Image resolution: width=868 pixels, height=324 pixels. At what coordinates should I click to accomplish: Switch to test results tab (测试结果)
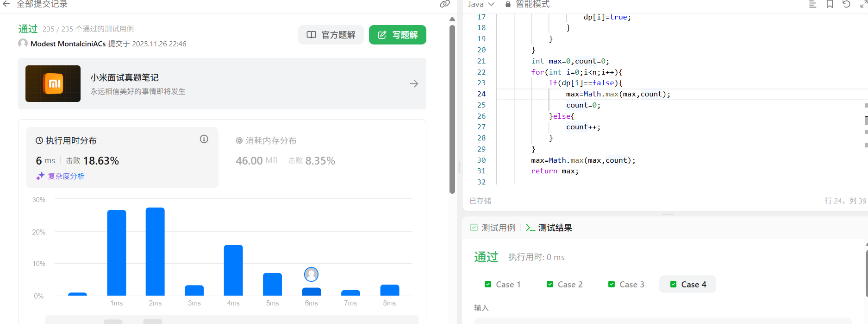(x=549, y=228)
